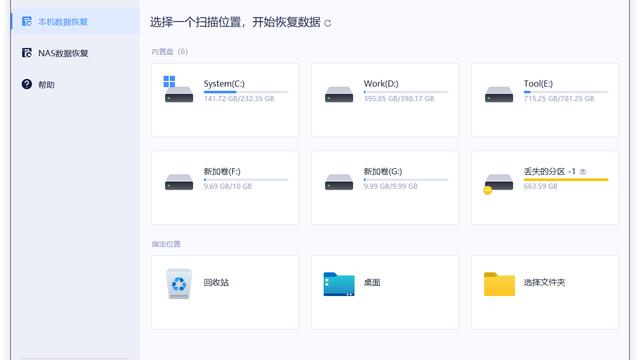Click the System(C:) usage bar

coord(246,92)
